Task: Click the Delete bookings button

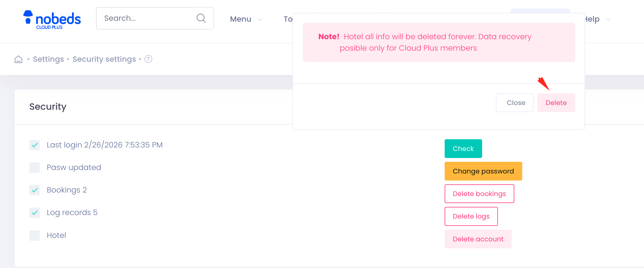Action: pos(479,194)
